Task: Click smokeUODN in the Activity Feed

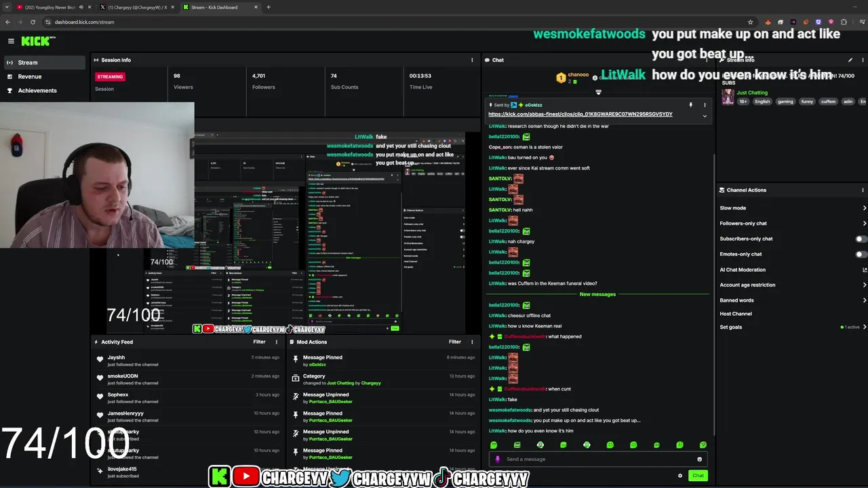Action: (x=123, y=376)
